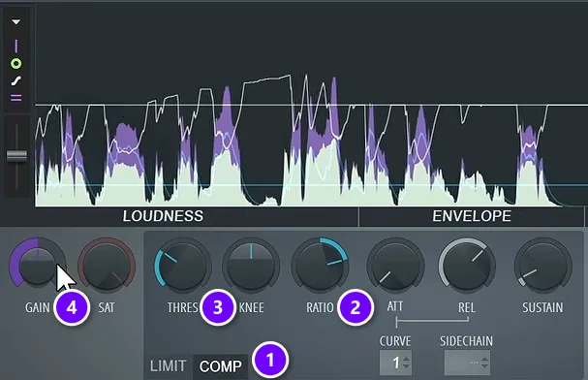
Task: Toggle the purple double-line display icon
Action: pyautogui.click(x=15, y=98)
